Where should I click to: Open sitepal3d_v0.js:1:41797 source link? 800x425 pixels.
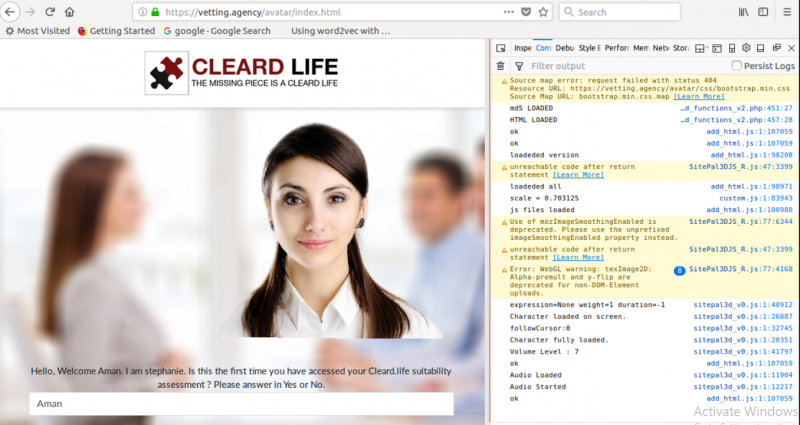[743, 352]
